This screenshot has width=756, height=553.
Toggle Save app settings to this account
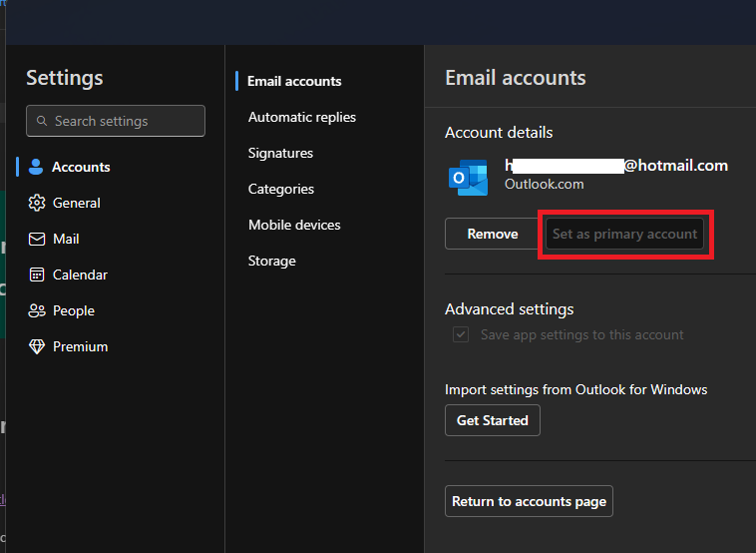(x=461, y=334)
